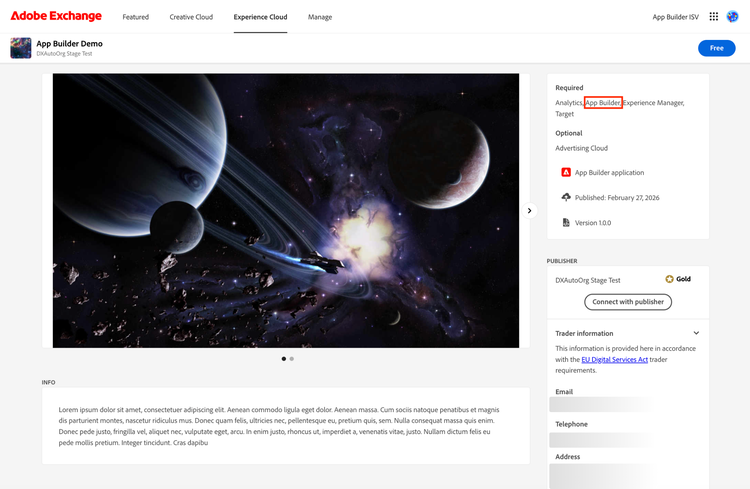This screenshot has width=750, height=489.
Task: Advance carousel with the next arrow
Action: 529,211
